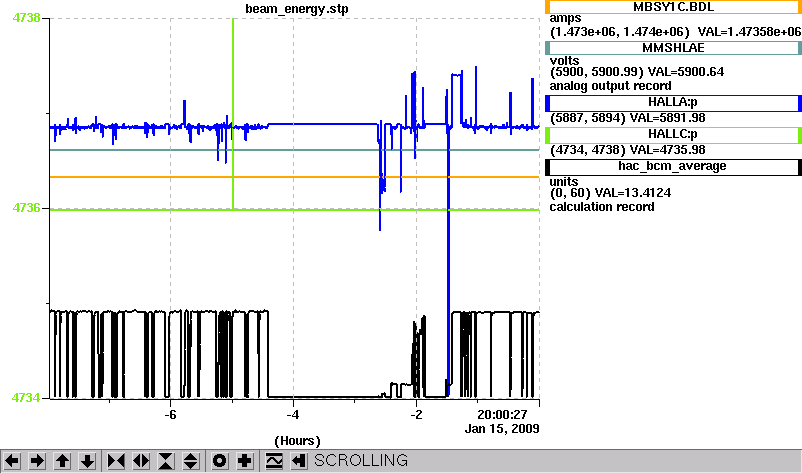
Task: Select the HALLC:p curve legend
Action: (x=673, y=134)
